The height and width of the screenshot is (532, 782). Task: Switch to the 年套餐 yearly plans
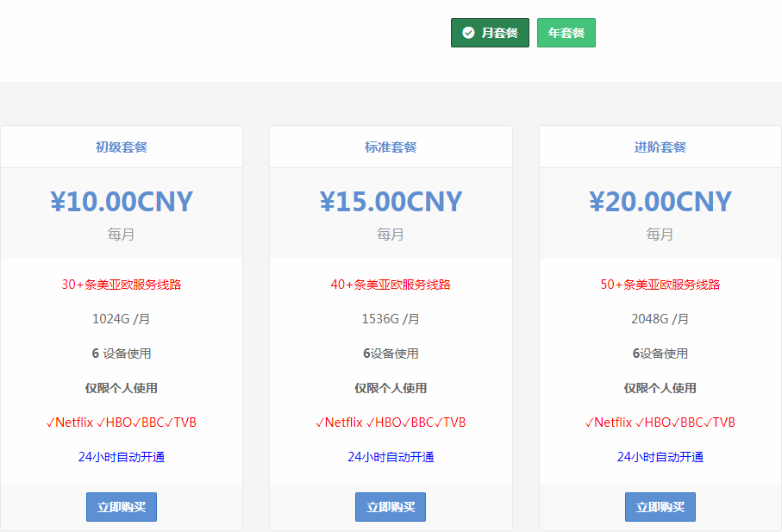point(566,33)
